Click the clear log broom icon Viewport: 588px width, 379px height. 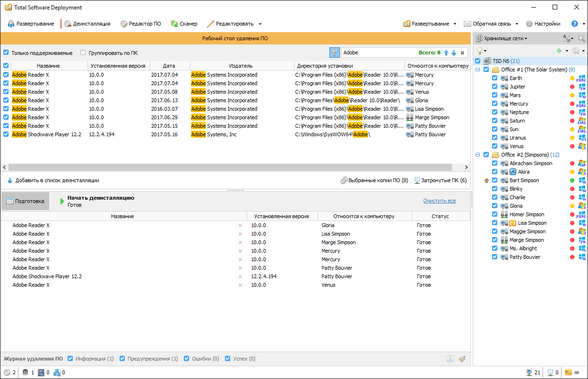(462, 359)
